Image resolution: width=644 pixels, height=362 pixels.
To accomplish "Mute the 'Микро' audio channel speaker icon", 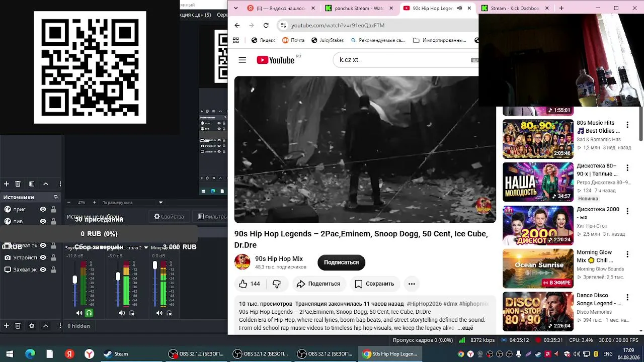I will (x=159, y=313).
